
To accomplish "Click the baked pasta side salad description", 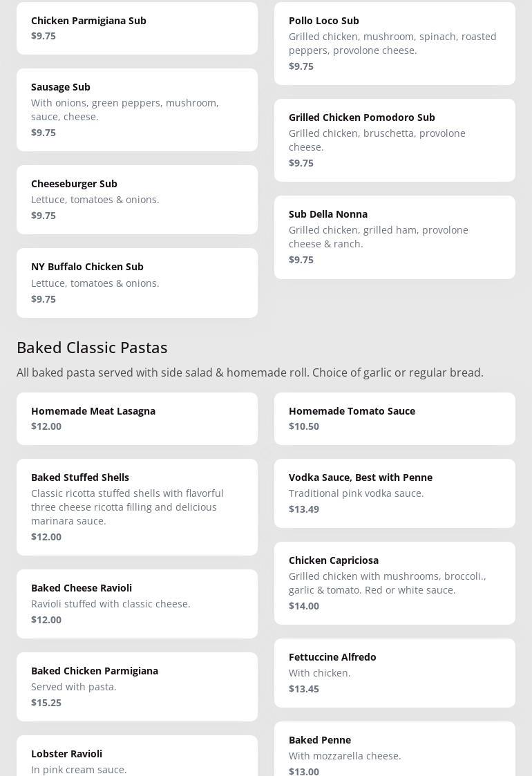I will click(250, 372).
